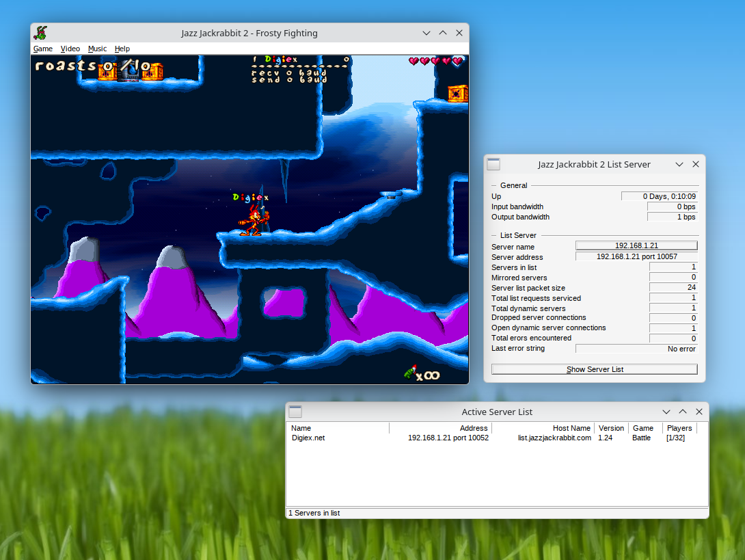Minimize the Jazz Jackrabbit 2 game window

pyautogui.click(x=426, y=33)
